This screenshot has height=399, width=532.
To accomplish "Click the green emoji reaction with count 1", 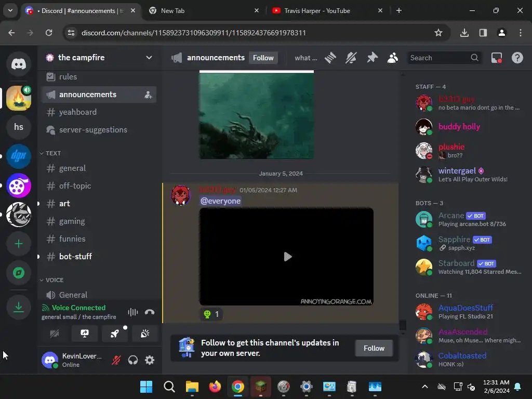I will (x=211, y=314).
